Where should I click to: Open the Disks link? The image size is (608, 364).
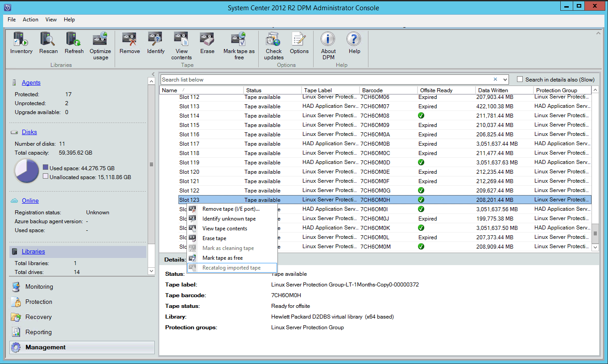click(29, 132)
